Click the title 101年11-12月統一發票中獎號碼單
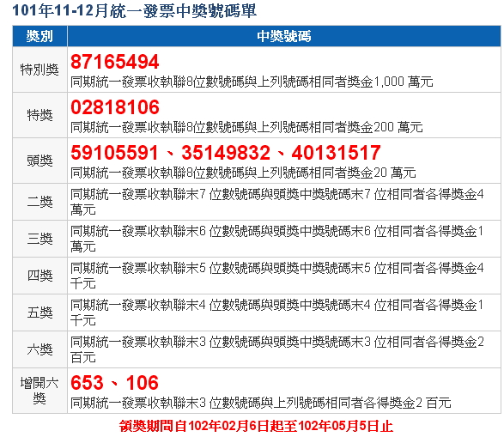Viewport: 504px width, 437px height. click(x=134, y=11)
